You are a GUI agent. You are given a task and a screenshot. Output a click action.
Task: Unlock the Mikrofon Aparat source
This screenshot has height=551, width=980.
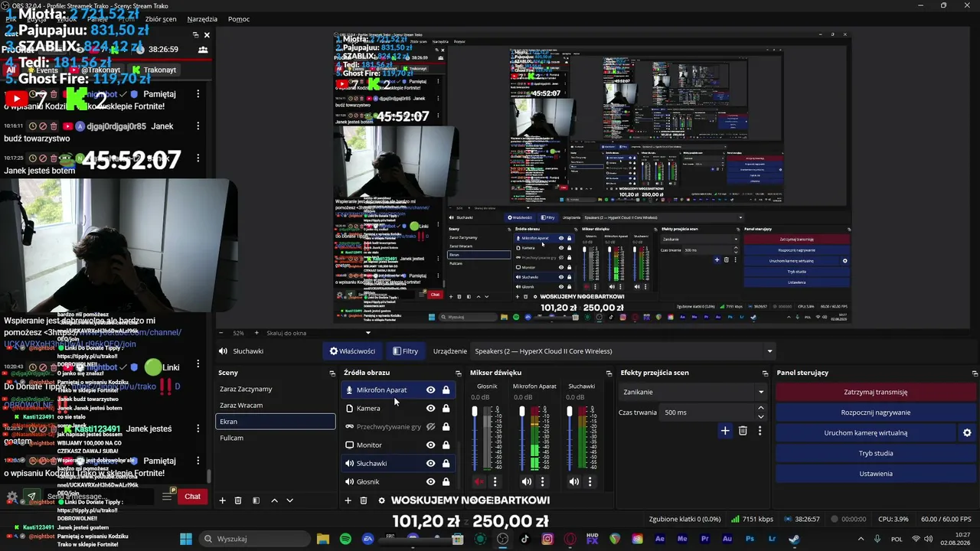pos(446,390)
